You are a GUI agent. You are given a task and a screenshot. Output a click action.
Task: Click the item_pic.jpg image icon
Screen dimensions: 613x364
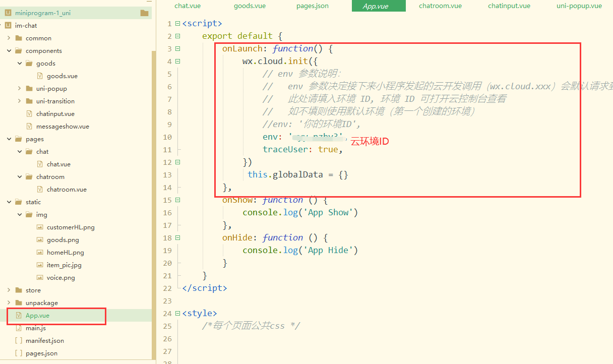point(40,265)
